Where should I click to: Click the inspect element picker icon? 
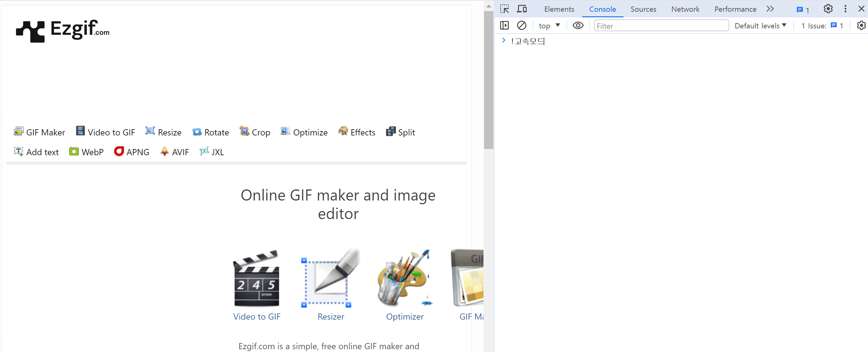(x=504, y=9)
